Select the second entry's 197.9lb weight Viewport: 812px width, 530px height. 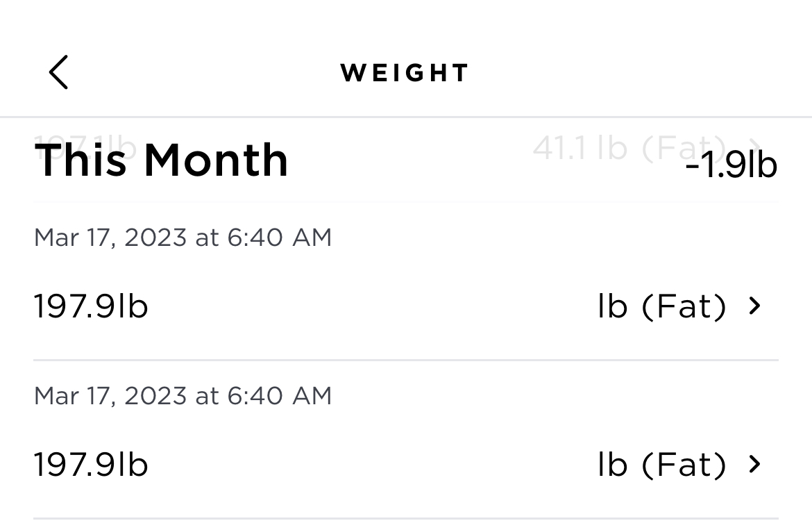point(91,464)
